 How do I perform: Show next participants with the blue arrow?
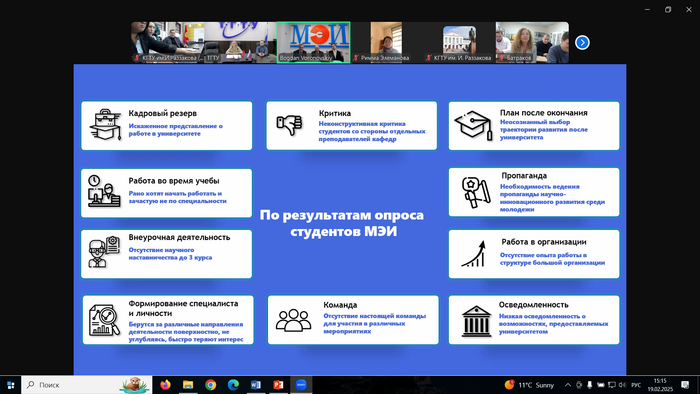(582, 42)
